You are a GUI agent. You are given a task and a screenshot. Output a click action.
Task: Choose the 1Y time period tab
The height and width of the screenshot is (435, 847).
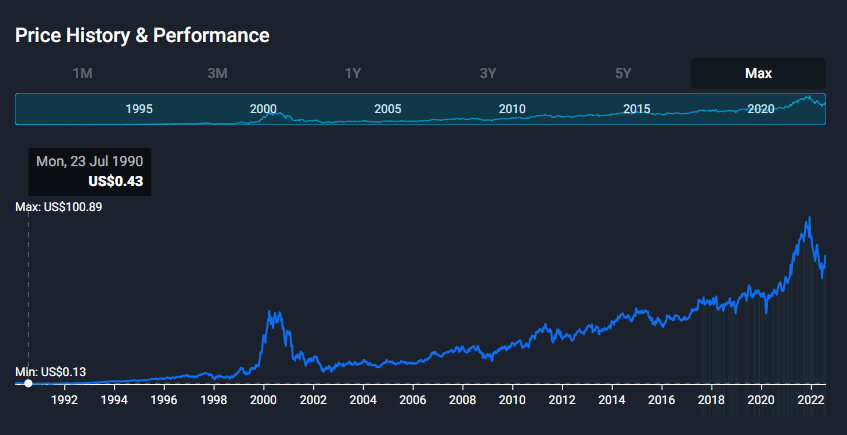(x=353, y=73)
